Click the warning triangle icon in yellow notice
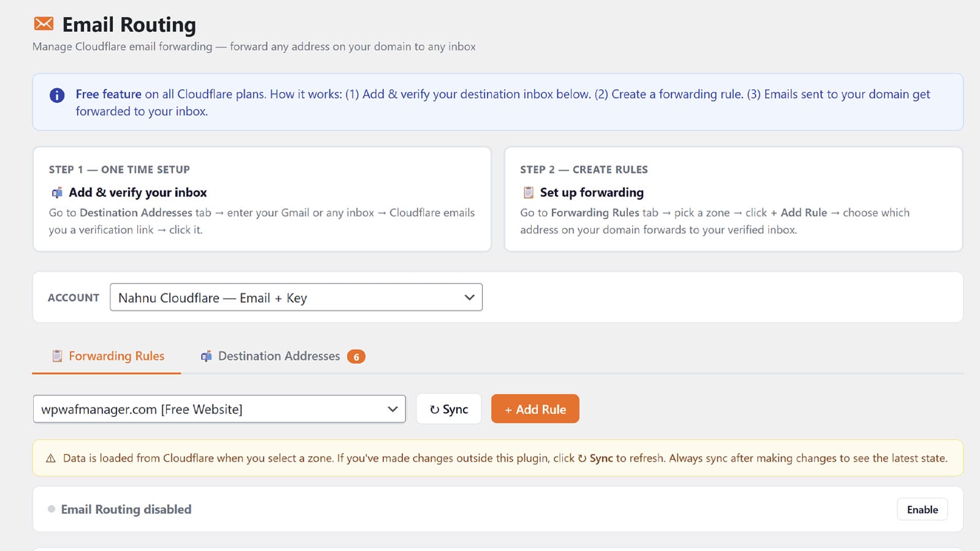980x551 pixels. (x=51, y=459)
